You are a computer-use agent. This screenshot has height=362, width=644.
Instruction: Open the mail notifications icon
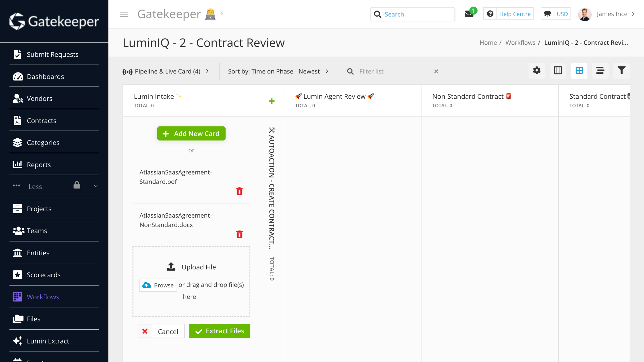[469, 14]
